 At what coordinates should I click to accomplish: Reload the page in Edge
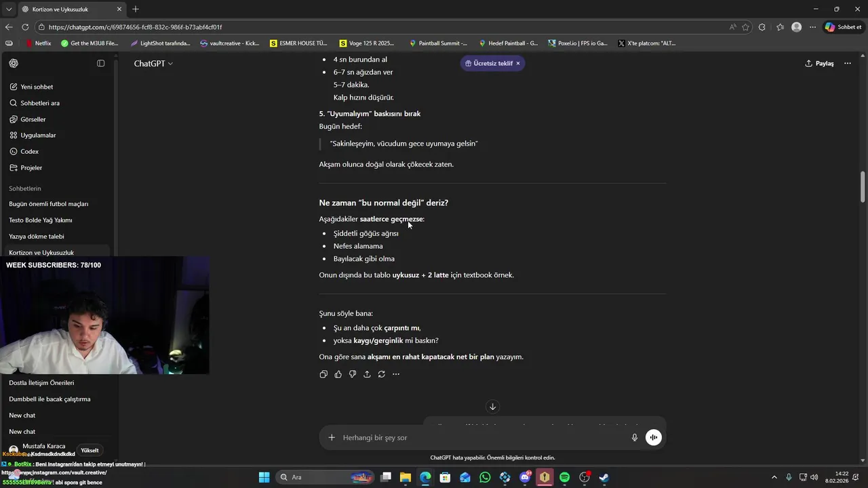click(25, 27)
